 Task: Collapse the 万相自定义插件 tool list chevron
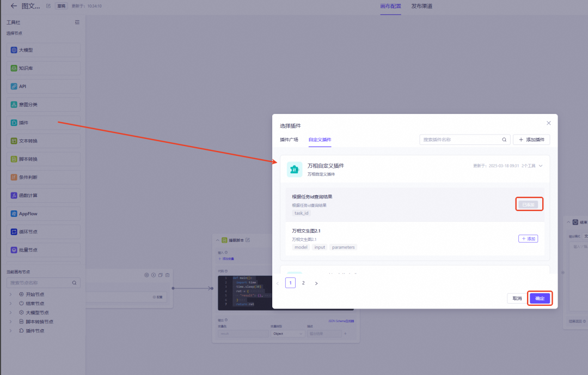click(541, 166)
